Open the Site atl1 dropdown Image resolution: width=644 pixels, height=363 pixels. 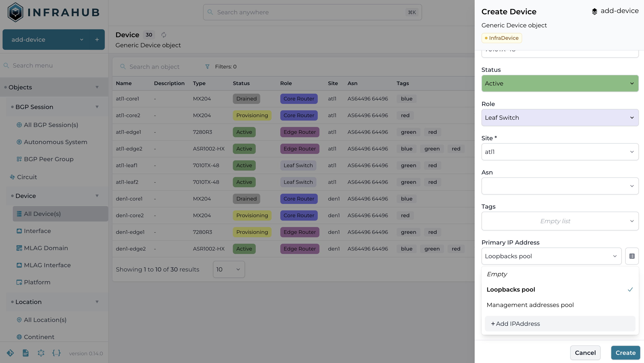pyautogui.click(x=560, y=152)
